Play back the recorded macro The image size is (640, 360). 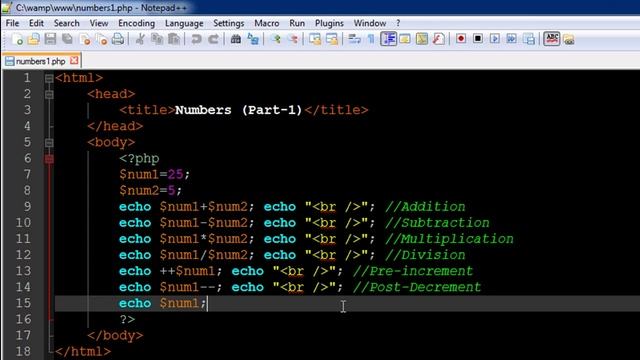click(495, 39)
